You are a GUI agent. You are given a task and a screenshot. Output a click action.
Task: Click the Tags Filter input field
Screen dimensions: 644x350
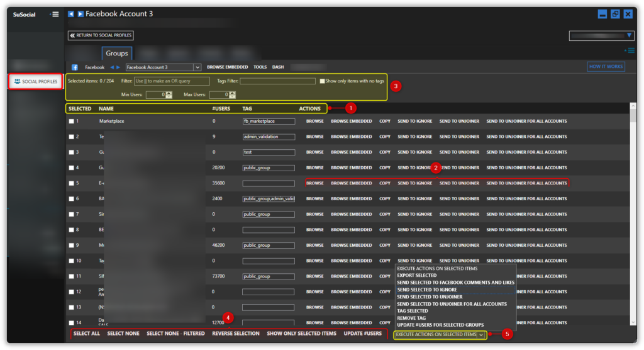[277, 81]
